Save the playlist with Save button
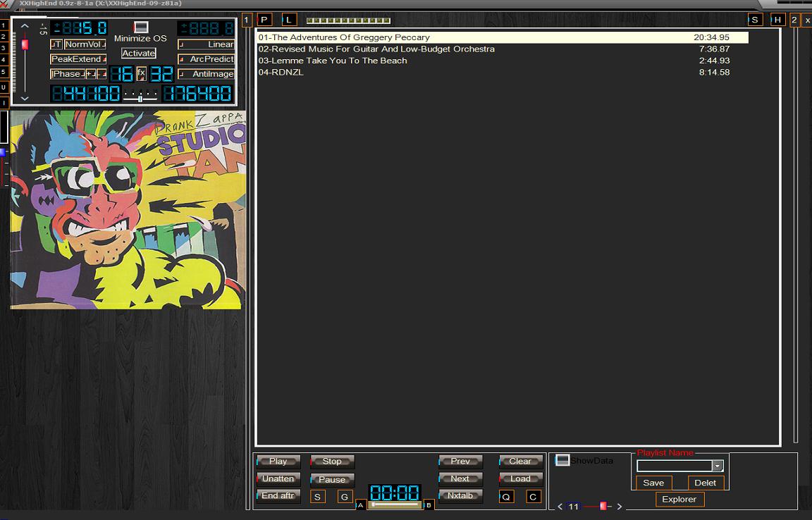 [653, 483]
